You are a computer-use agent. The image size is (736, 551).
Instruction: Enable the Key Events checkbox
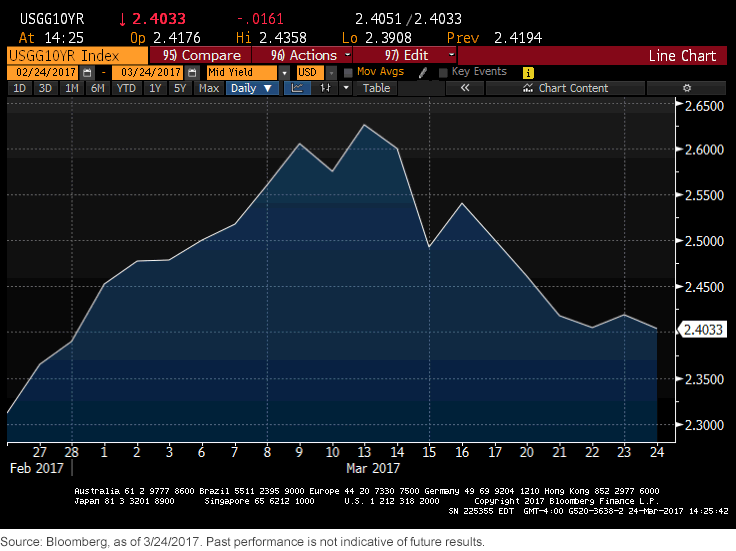443,73
